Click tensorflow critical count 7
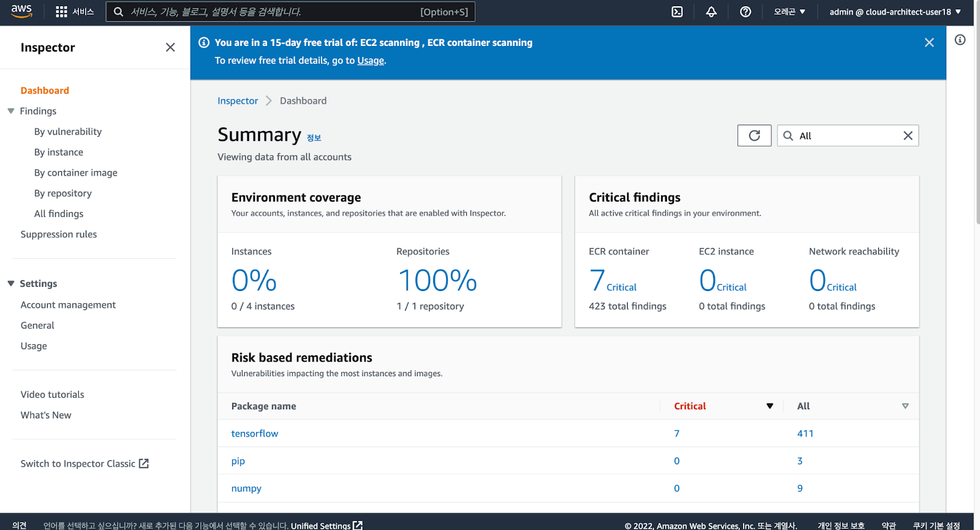980x530 pixels. click(x=677, y=433)
